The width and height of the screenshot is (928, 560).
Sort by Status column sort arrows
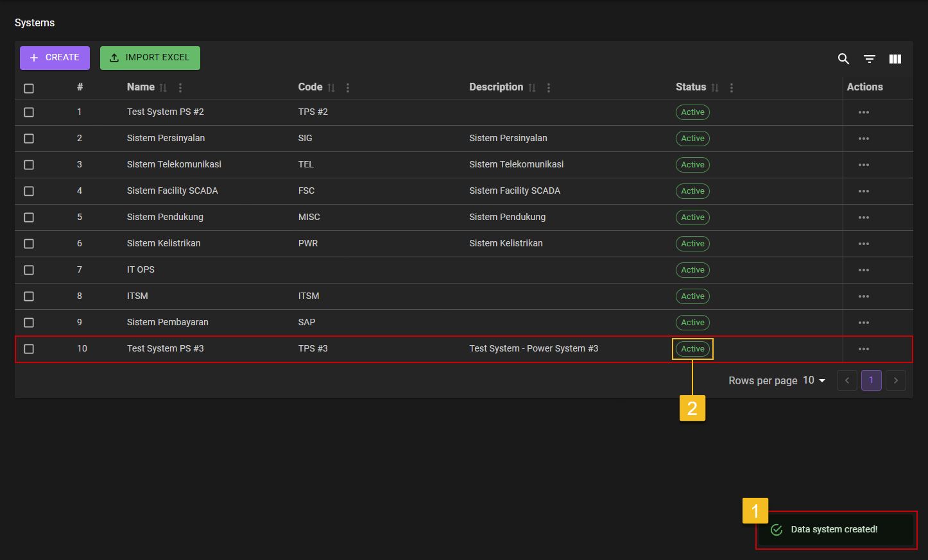tap(714, 88)
